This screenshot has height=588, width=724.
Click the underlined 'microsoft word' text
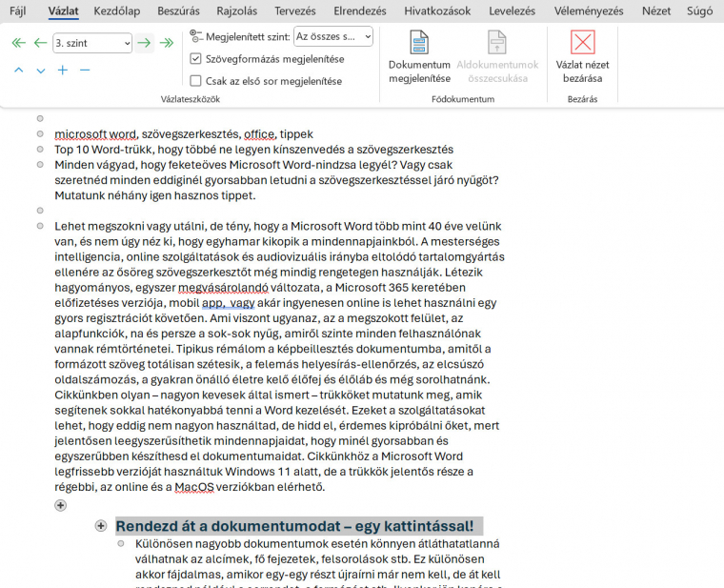tap(95, 134)
